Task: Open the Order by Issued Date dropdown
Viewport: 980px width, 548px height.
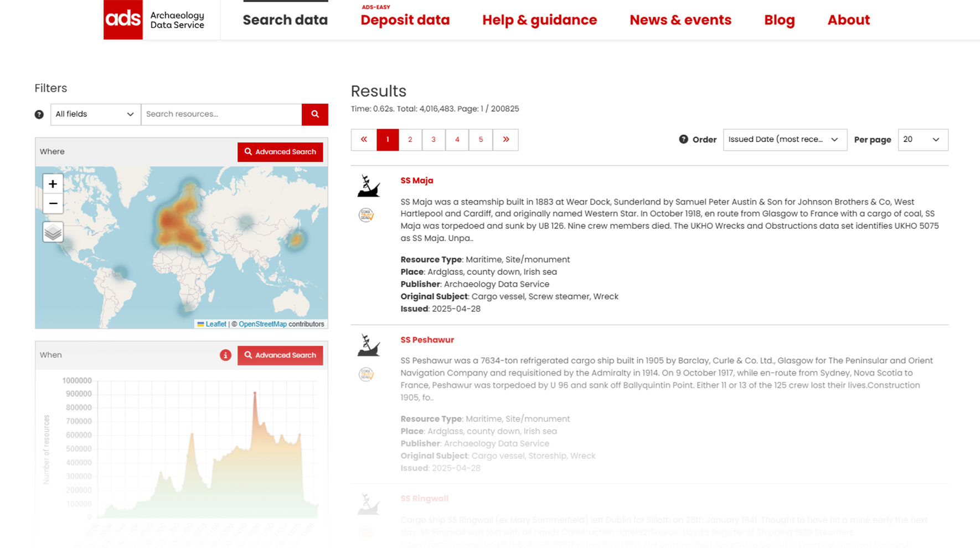Action: pyautogui.click(x=784, y=140)
